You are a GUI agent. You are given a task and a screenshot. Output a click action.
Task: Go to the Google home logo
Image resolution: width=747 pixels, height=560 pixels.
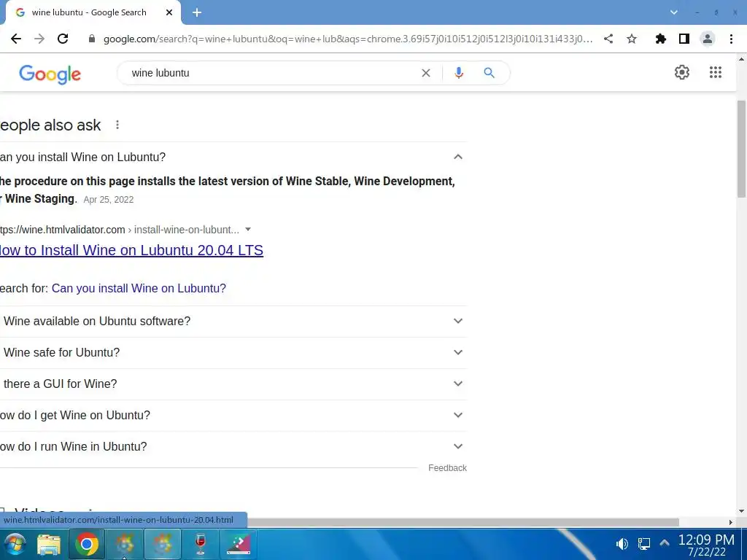tap(50, 74)
